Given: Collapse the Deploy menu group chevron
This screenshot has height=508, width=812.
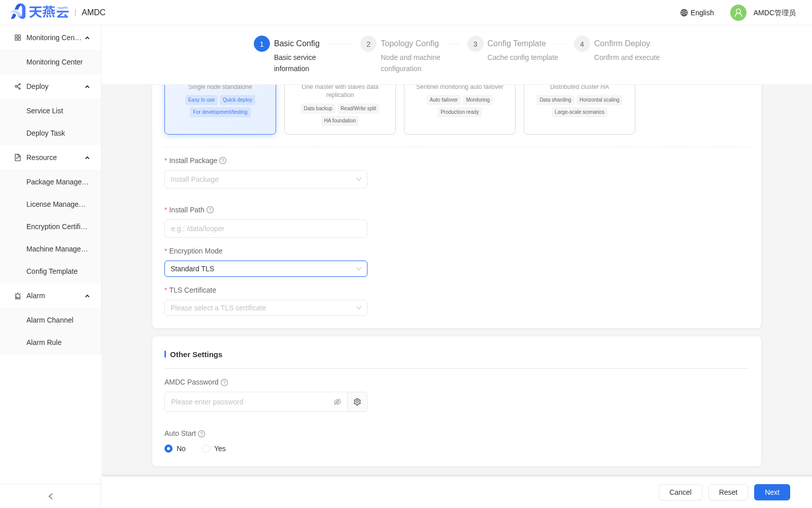Looking at the screenshot, I should point(87,87).
